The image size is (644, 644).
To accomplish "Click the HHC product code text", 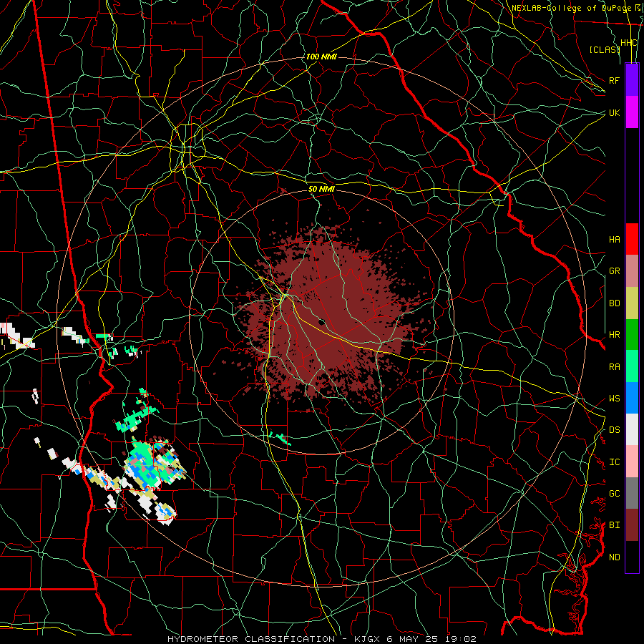I will click(x=628, y=43).
